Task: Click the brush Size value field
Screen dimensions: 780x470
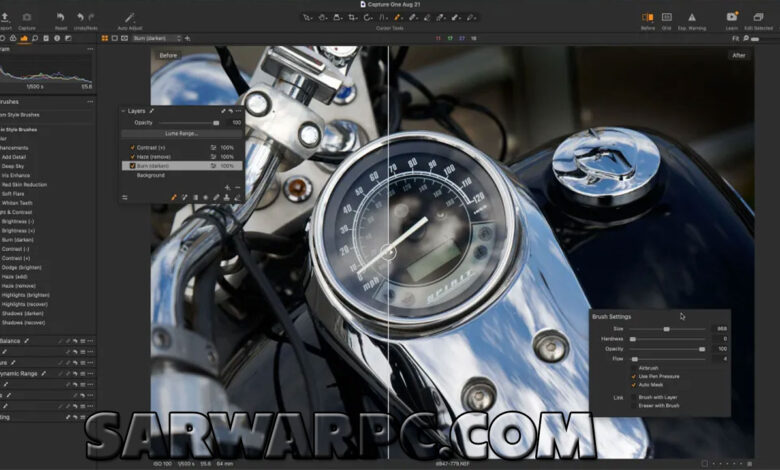Action: pos(719,329)
